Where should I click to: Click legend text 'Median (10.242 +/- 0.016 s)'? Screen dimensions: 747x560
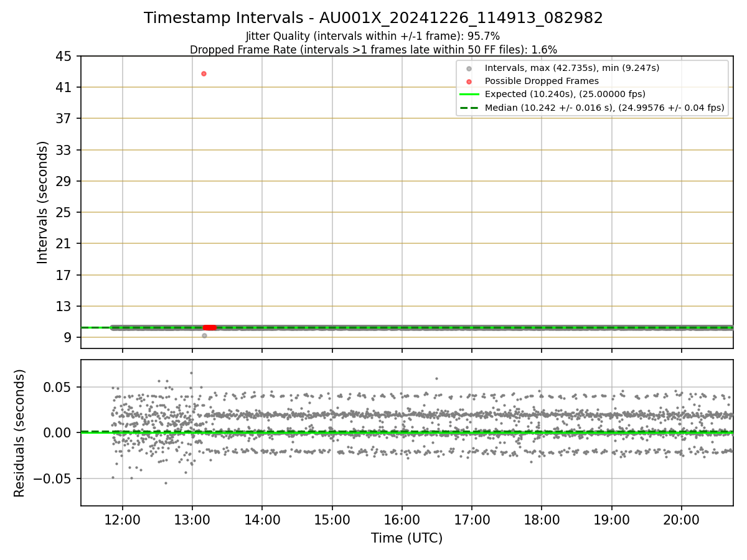point(549,108)
